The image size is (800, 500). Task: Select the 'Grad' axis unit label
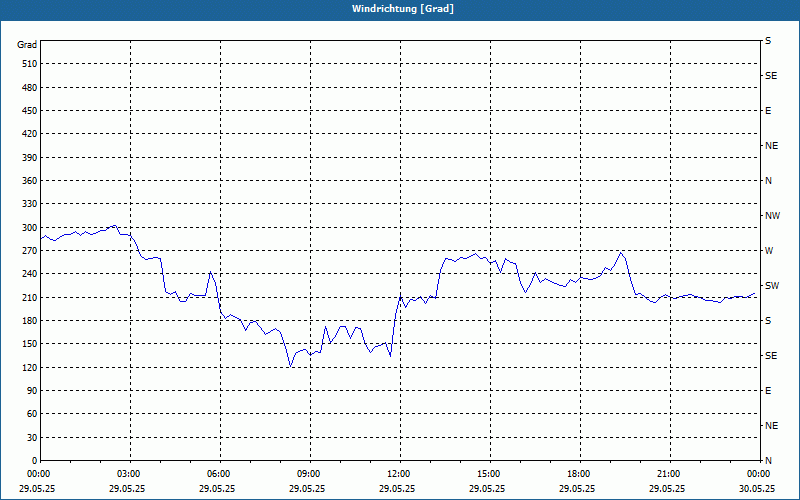[x=27, y=45]
